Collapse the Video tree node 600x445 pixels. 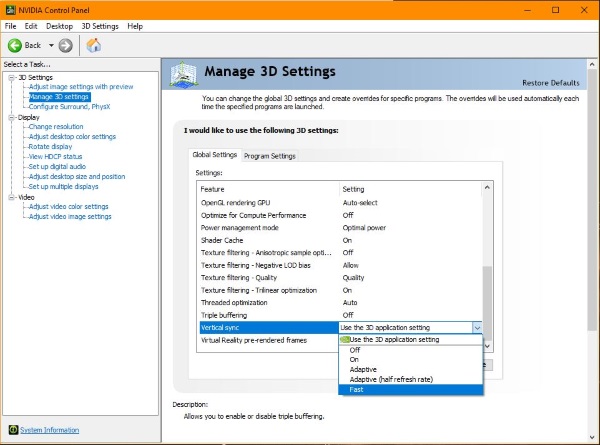tap(11, 197)
